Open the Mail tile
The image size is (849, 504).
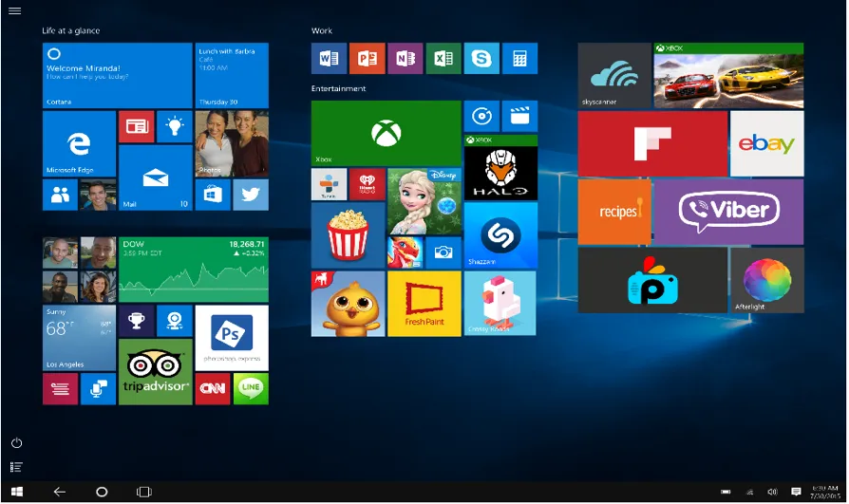click(156, 177)
